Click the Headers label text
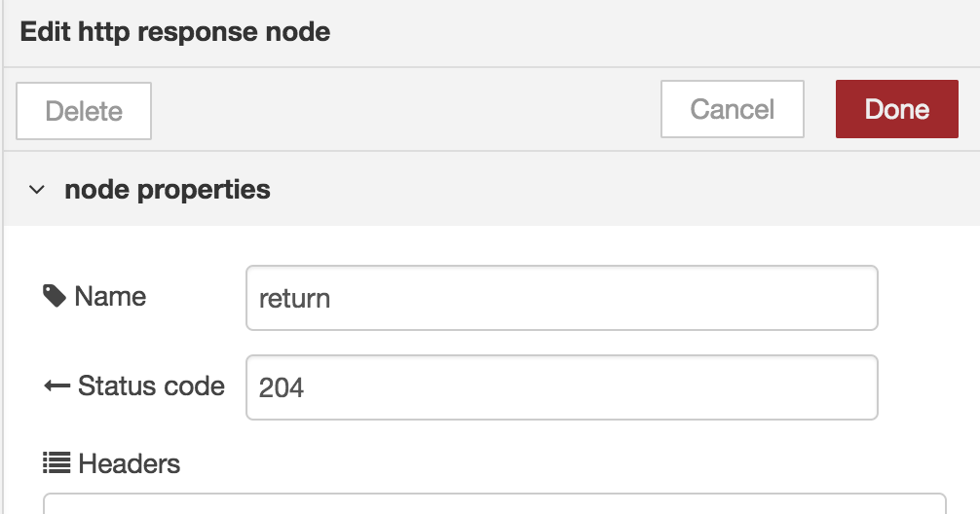The height and width of the screenshot is (514, 980). pyautogui.click(x=130, y=463)
